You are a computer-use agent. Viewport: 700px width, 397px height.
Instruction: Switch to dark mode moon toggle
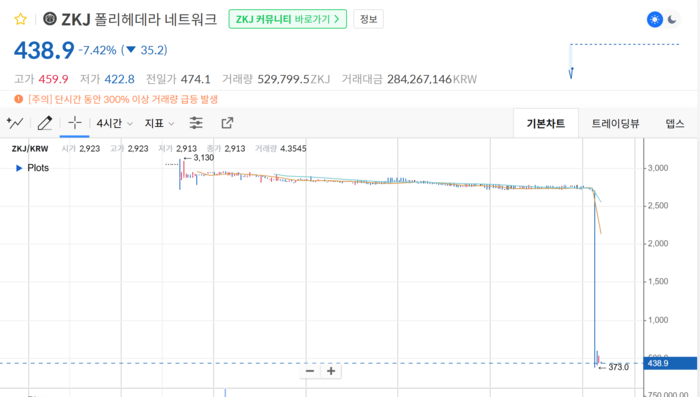tap(672, 20)
